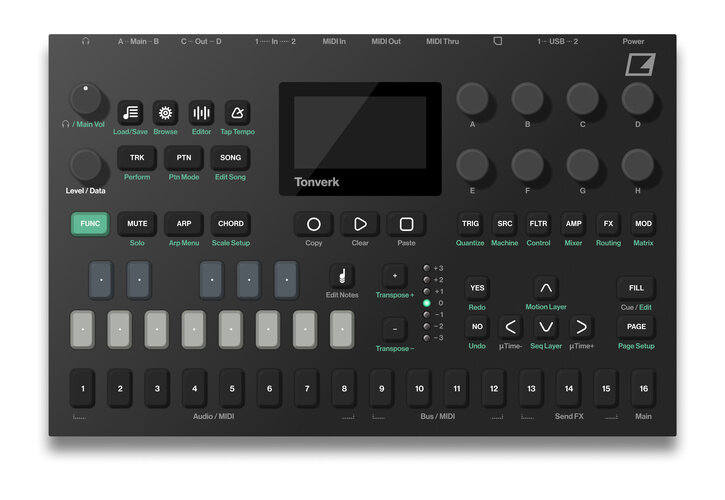The image size is (725, 500).
Task: Click track button 9
Action: (x=381, y=388)
